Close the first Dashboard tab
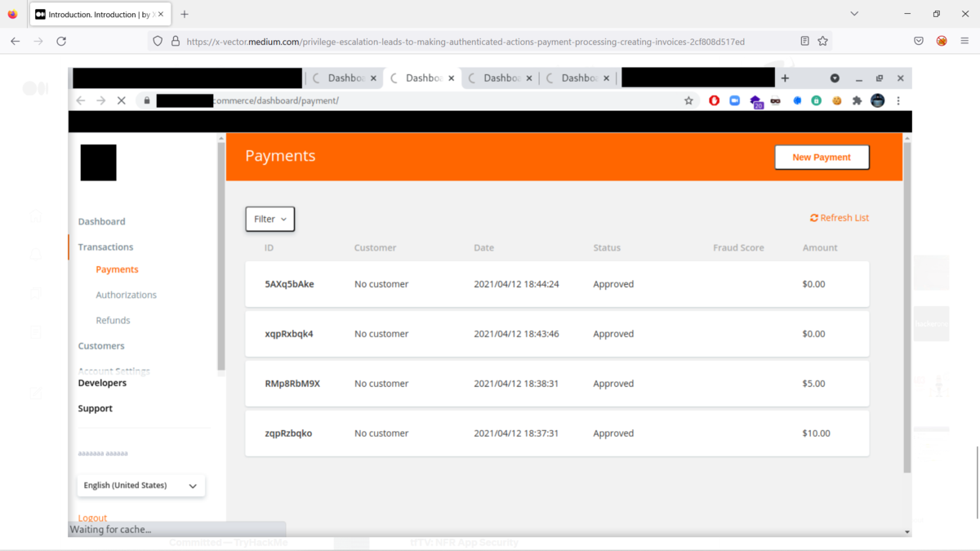The height and width of the screenshot is (551, 980). [x=373, y=78]
